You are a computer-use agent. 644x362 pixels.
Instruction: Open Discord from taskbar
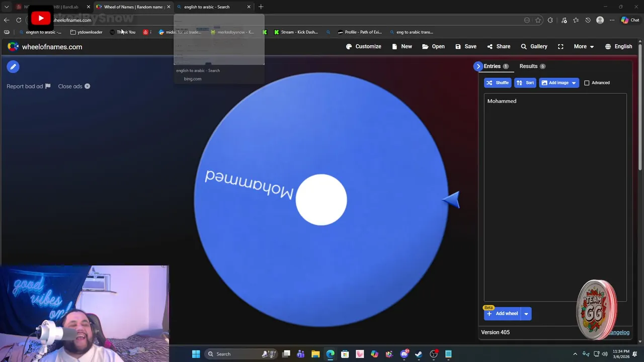pos(404,354)
